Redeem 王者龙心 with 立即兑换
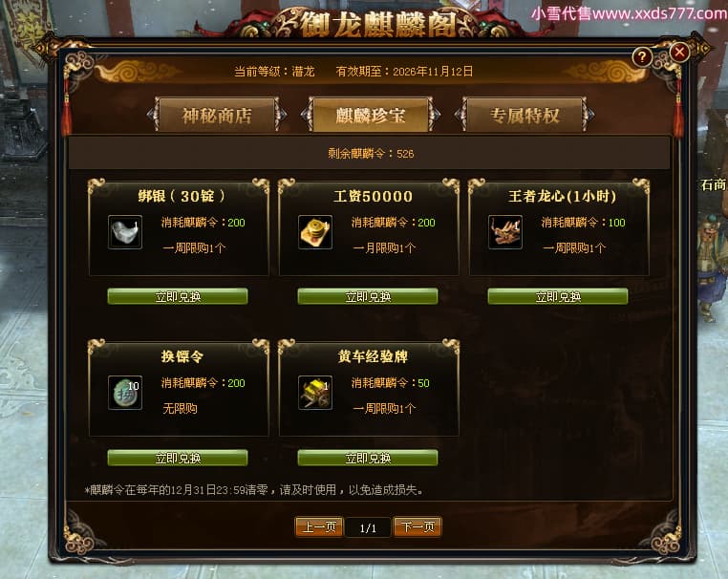 (x=558, y=297)
